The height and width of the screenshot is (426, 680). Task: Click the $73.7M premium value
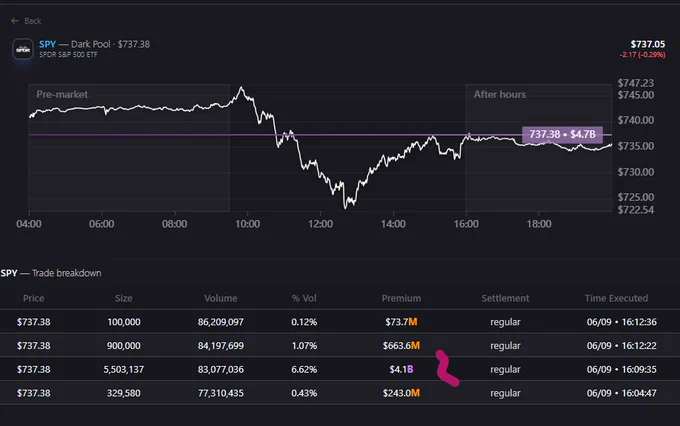[401, 322]
